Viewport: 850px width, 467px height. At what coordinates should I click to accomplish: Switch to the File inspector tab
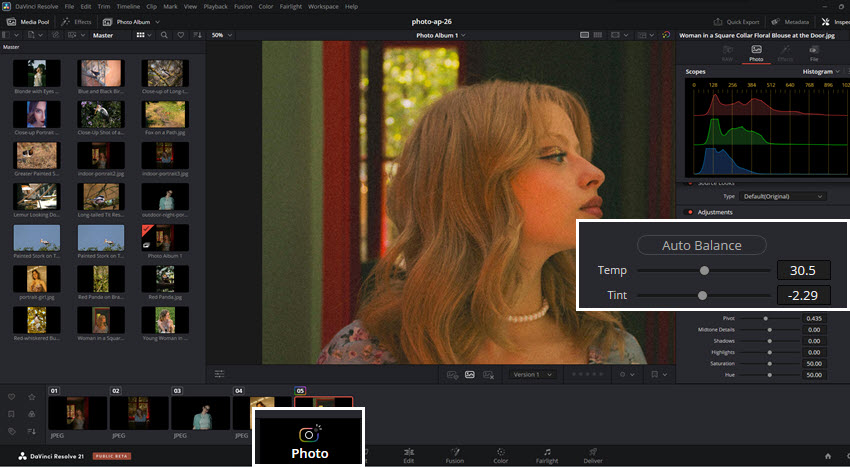(x=814, y=53)
